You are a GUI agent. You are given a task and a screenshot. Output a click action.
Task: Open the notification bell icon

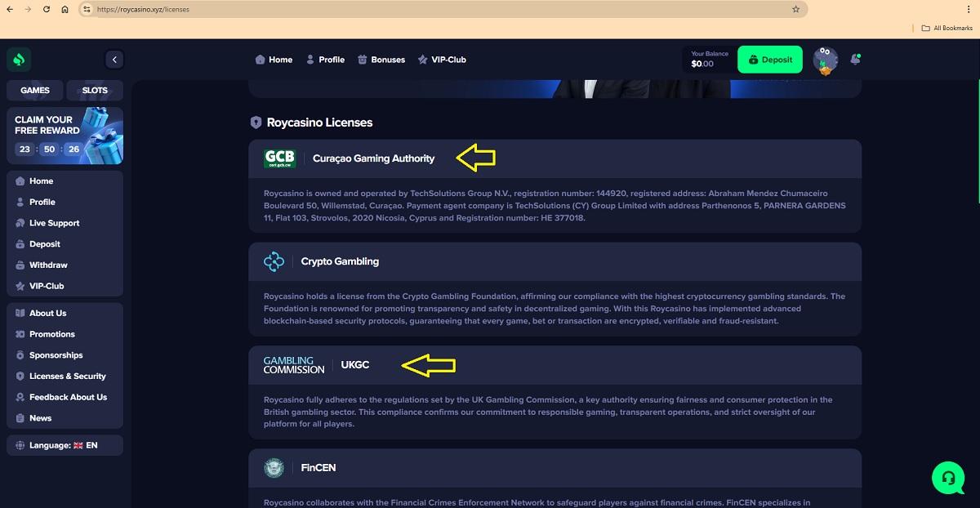[855, 60]
